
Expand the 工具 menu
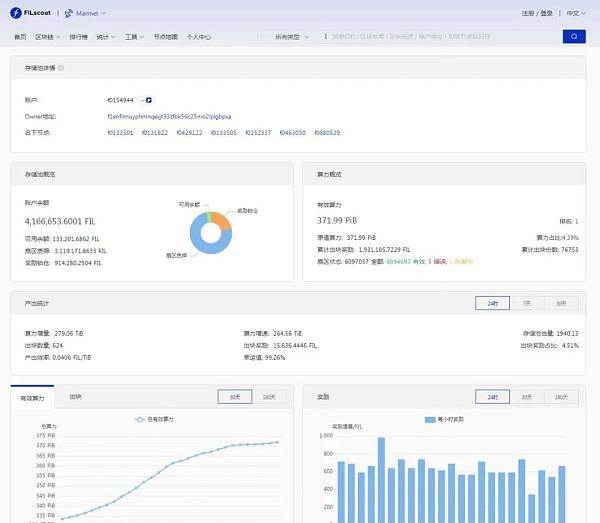click(134, 37)
